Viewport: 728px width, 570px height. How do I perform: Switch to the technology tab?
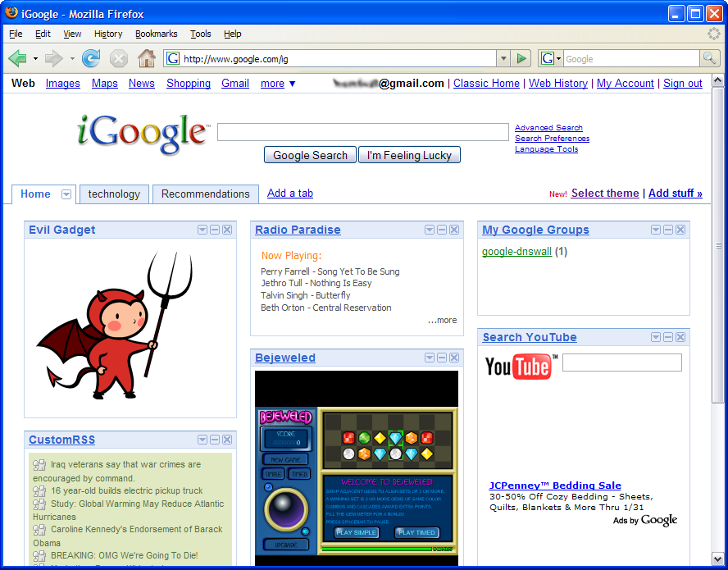[114, 194]
